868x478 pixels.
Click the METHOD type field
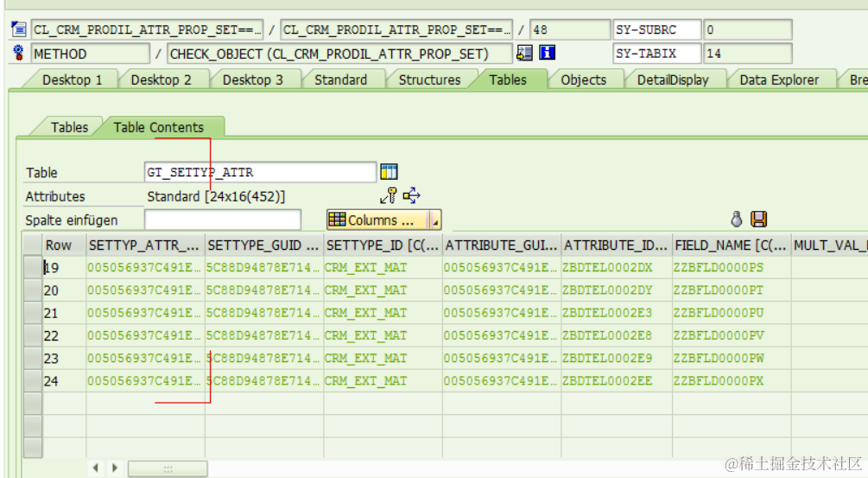click(x=90, y=54)
